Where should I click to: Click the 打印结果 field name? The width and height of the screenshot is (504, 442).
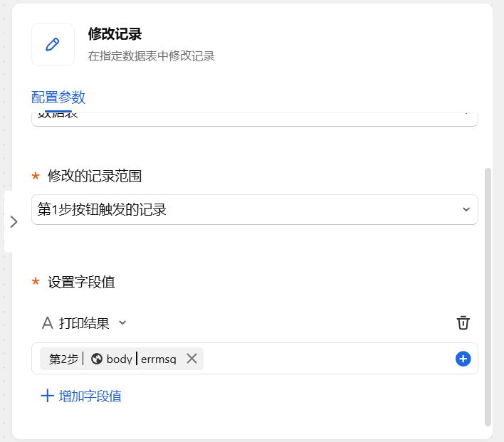pyautogui.click(x=84, y=323)
